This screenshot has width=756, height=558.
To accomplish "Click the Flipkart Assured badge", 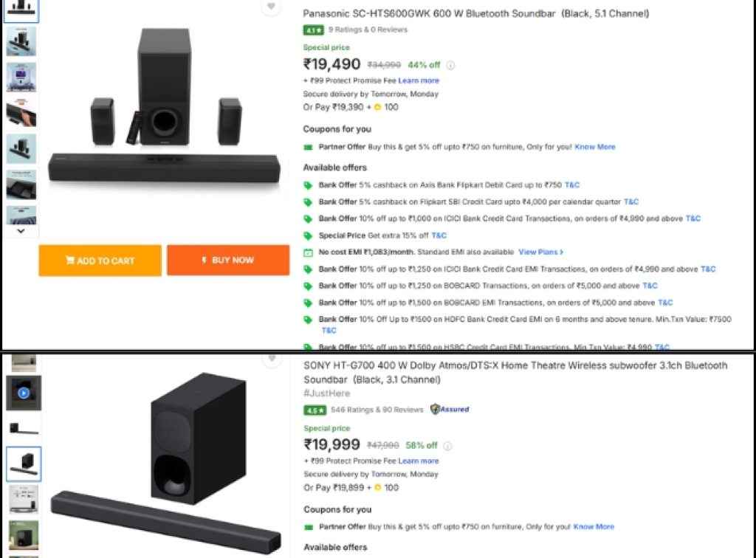I will tap(450, 409).
